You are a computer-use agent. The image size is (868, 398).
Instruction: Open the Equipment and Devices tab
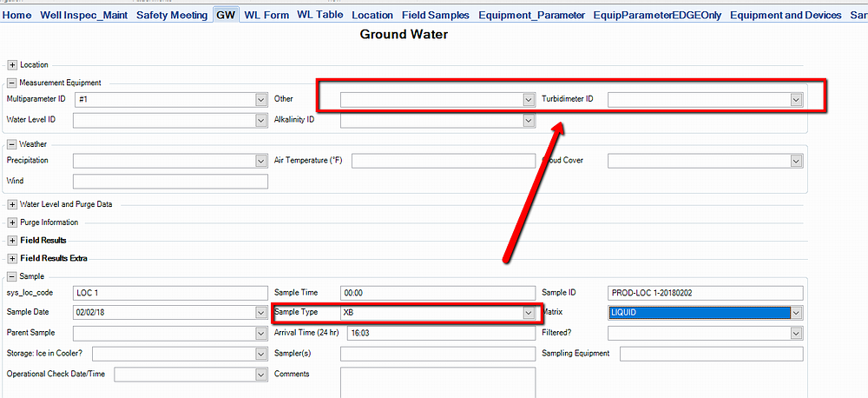pyautogui.click(x=787, y=15)
